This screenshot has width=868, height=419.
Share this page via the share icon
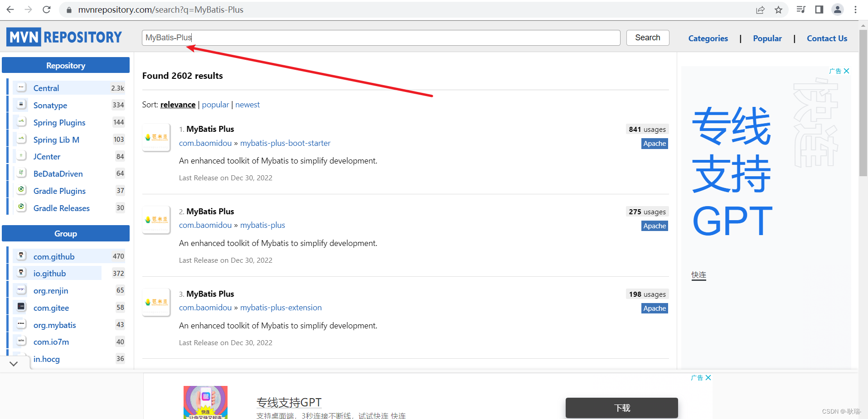(760, 10)
